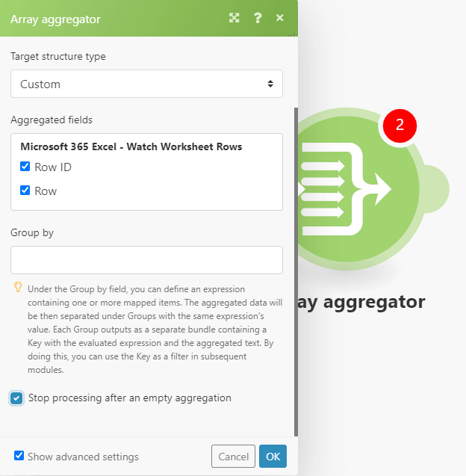The height and width of the screenshot is (476, 466).
Task: Click the red badge showing number 2
Action: click(x=400, y=125)
